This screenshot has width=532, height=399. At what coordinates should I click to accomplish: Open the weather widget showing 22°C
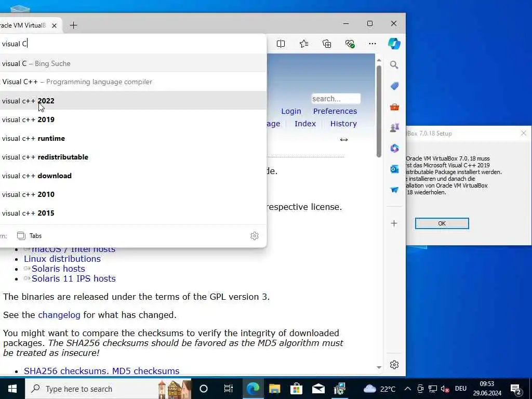pos(379,389)
